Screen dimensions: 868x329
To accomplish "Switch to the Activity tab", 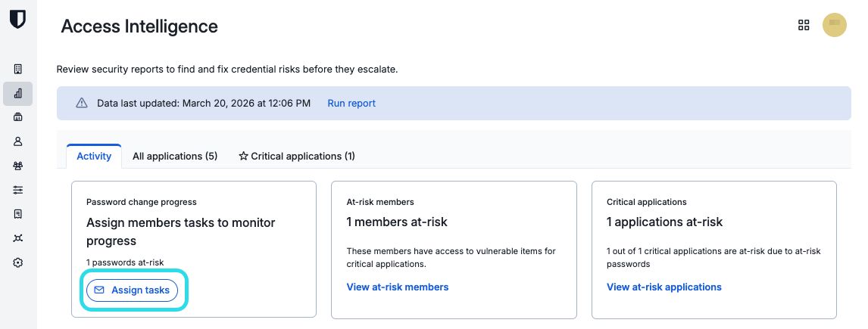I will pyautogui.click(x=94, y=157).
